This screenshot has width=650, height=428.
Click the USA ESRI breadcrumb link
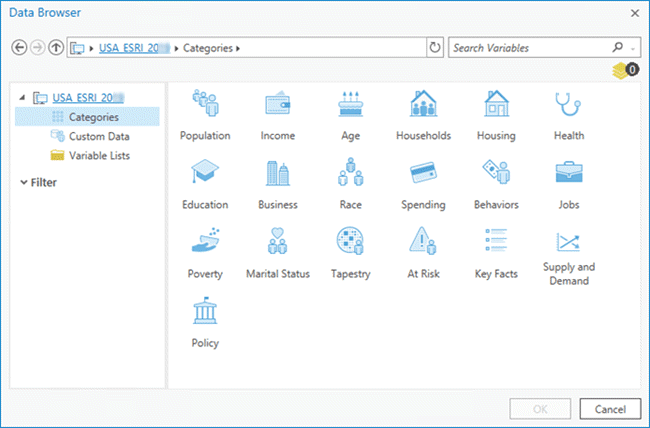(133, 48)
